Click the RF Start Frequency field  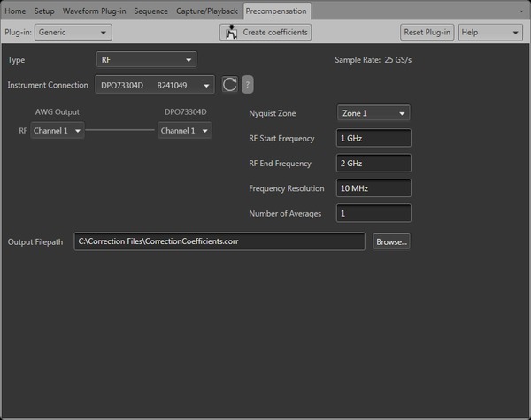coord(374,139)
